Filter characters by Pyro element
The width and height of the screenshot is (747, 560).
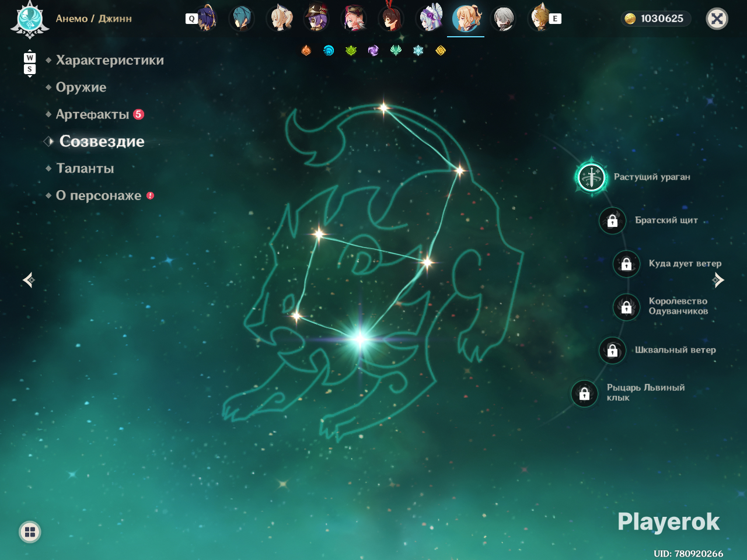click(x=306, y=51)
